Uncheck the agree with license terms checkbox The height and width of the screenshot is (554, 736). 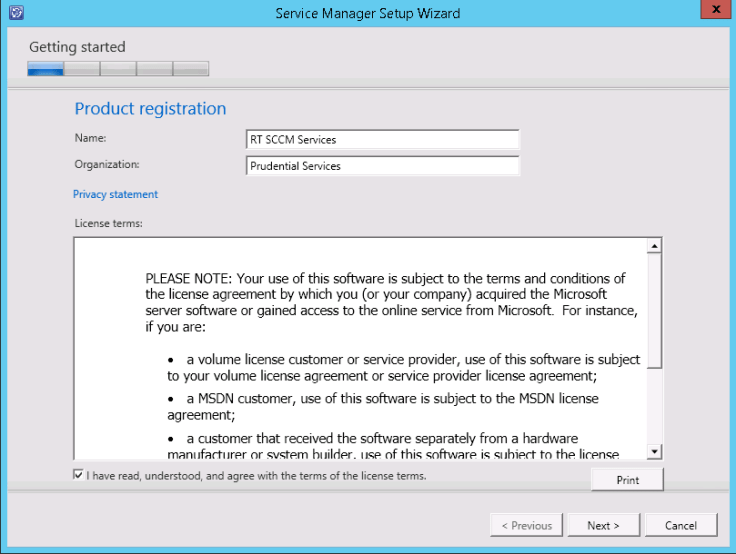(79, 476)
